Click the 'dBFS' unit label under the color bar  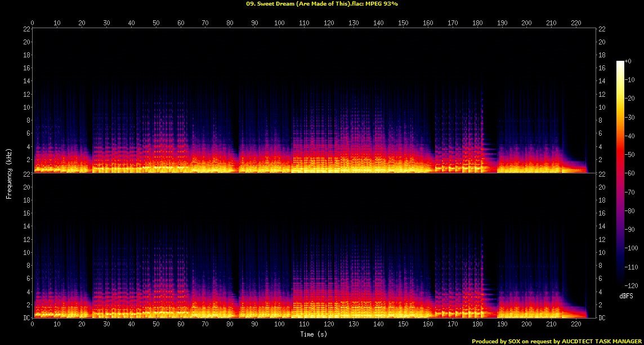[626, 295]
